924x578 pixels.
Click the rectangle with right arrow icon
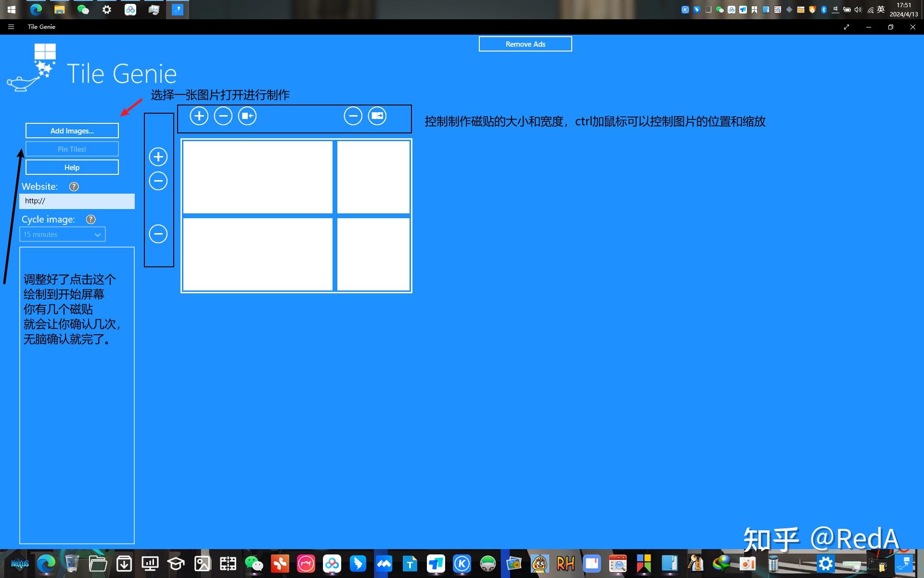tap(377, 116)
